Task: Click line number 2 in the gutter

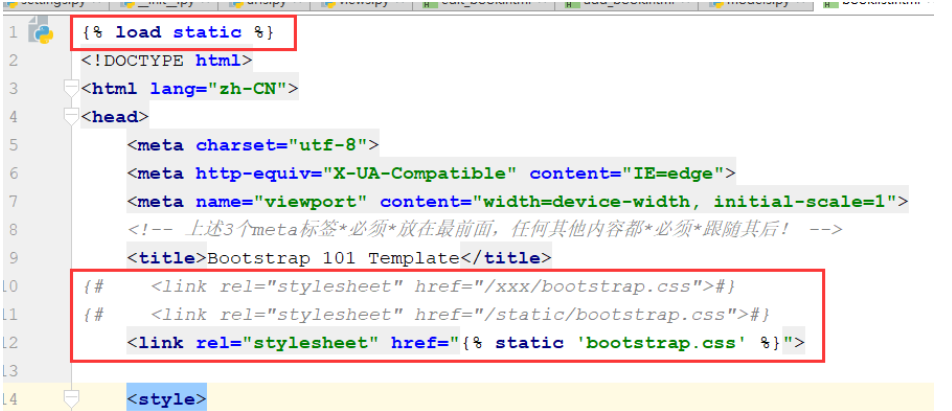Action: 13,61
